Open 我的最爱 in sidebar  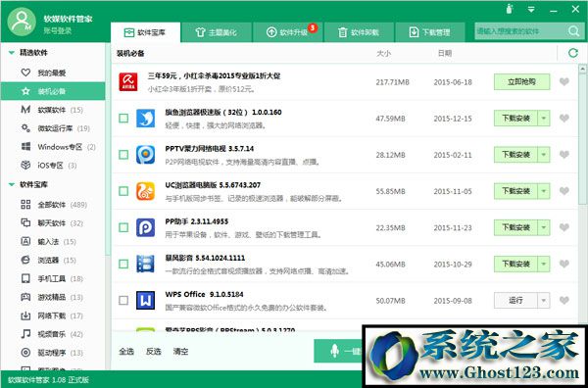coord(53,73)
